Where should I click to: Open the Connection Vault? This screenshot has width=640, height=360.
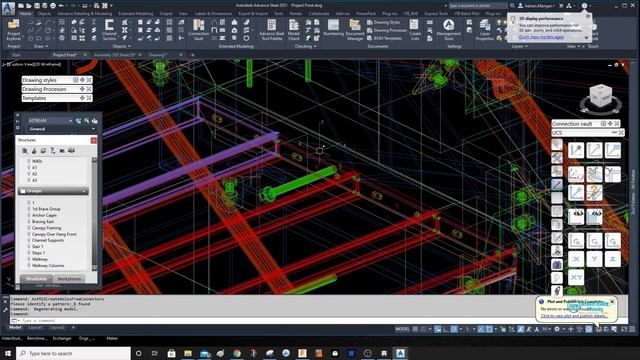click(x=198, y=30)
